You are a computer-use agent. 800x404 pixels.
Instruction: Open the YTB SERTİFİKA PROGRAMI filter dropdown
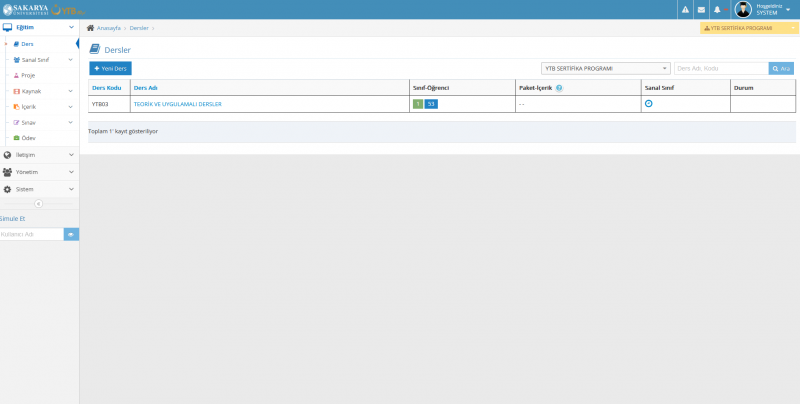coord(605,68)
